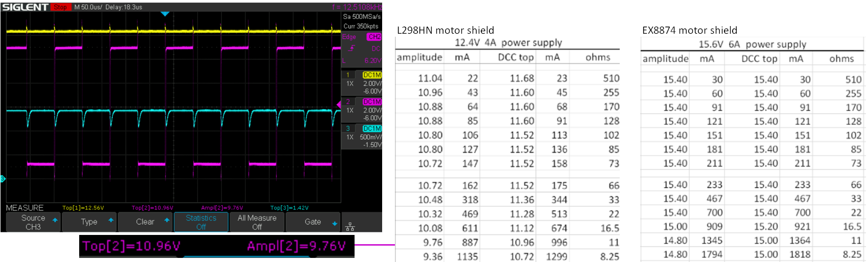Click the CH2 trigger source badge
The height and width of the screenshot is (262, 868).
tap(374, 37)
